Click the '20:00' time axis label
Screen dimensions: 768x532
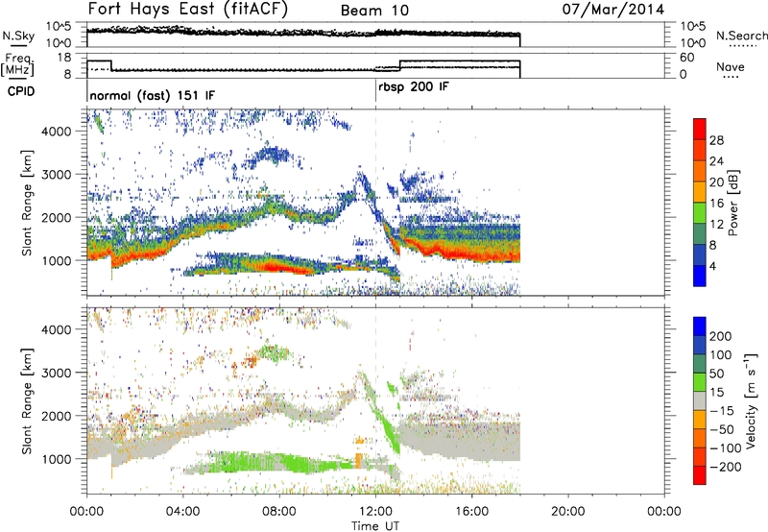tap(567, 511)
